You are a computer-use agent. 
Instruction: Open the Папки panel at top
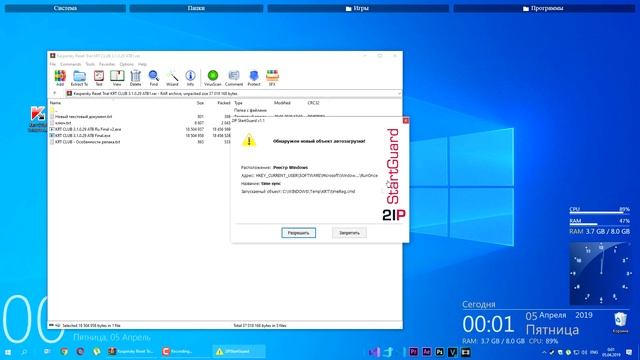coord(196,8)
